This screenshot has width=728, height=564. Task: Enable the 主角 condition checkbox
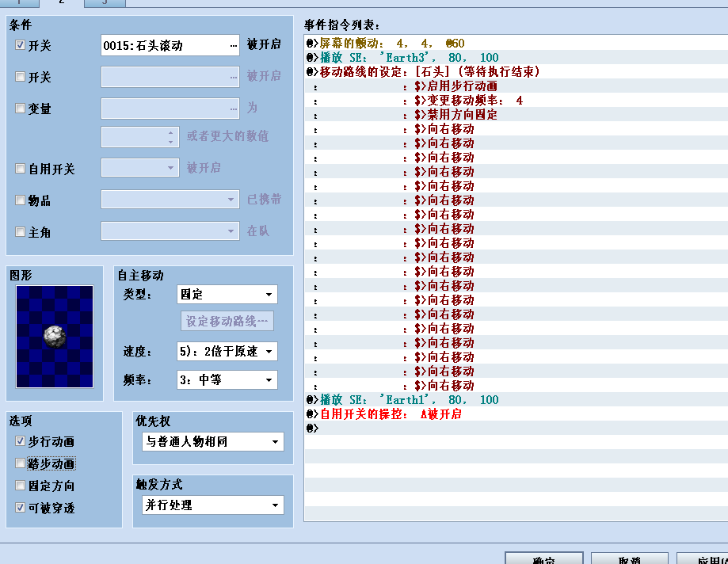tap(20, 231)
